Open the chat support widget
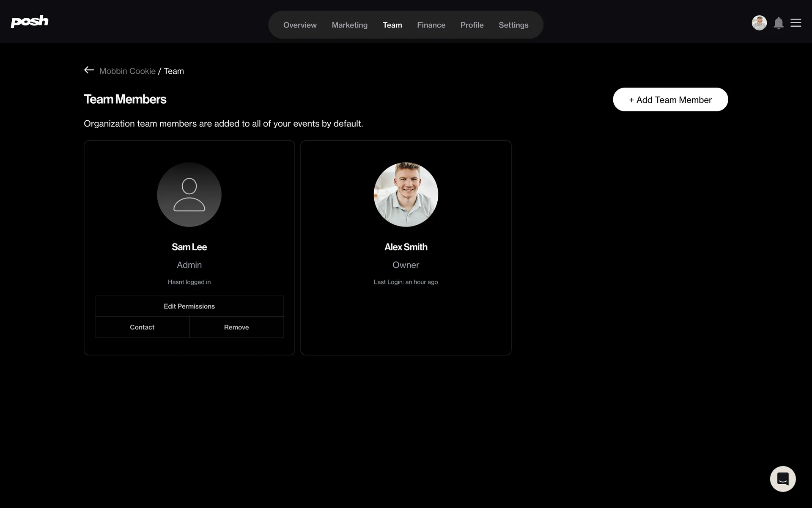Viewport: 812px width, 508px height. tap(782, 479)
